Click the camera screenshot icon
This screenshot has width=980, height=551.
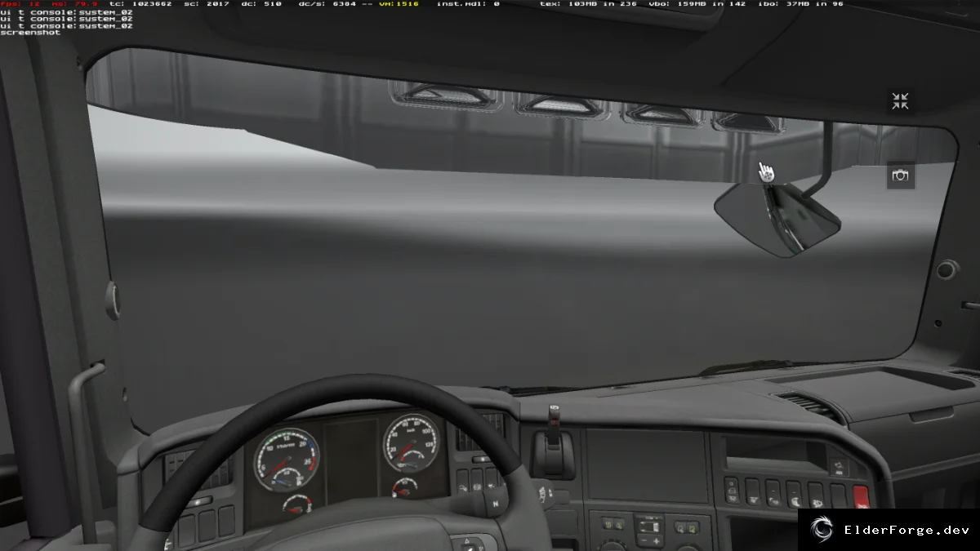(x=900, y=176)
